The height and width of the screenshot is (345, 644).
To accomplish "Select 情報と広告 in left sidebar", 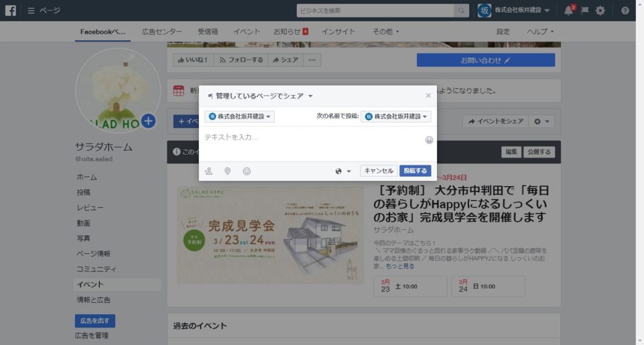I will [93, 300].
